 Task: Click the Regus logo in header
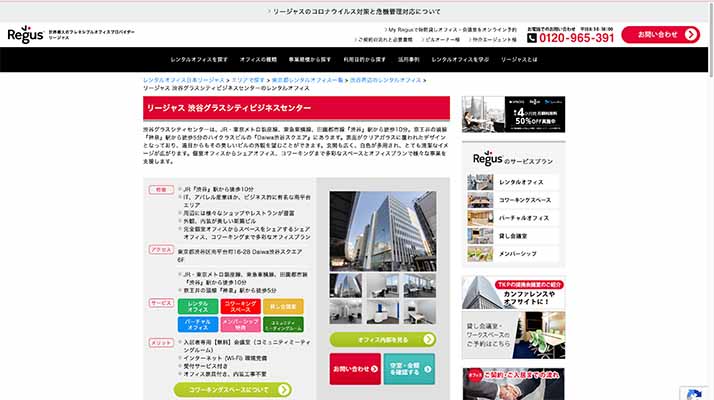pos(25,35)
